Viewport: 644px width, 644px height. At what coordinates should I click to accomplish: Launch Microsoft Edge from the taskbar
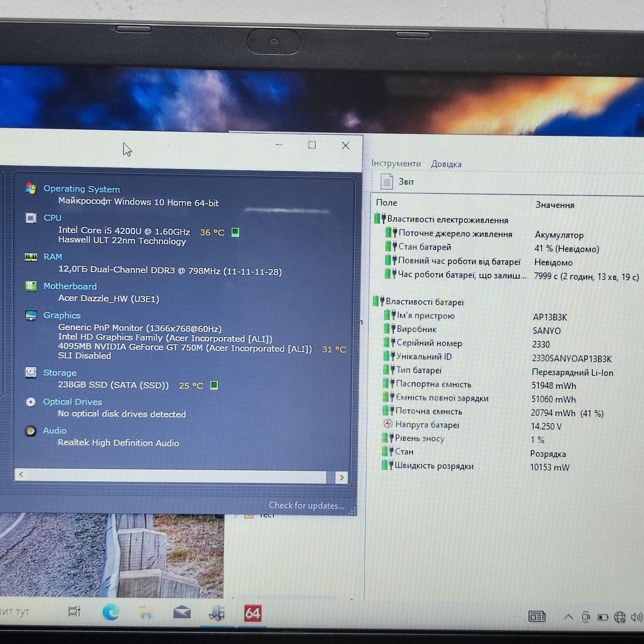[x=111, y=612]
